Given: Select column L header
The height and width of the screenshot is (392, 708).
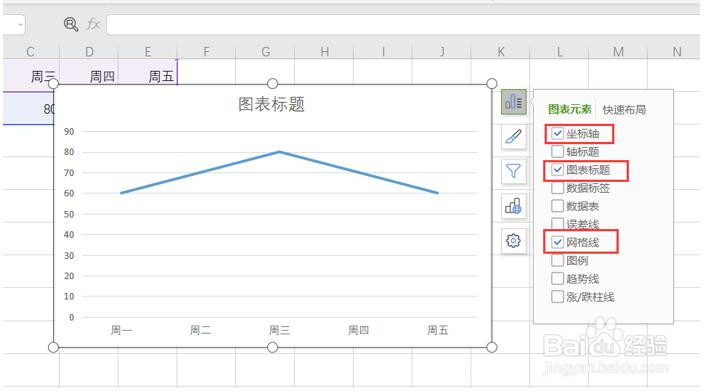Looking at the screenshot, I should [559, 51].
